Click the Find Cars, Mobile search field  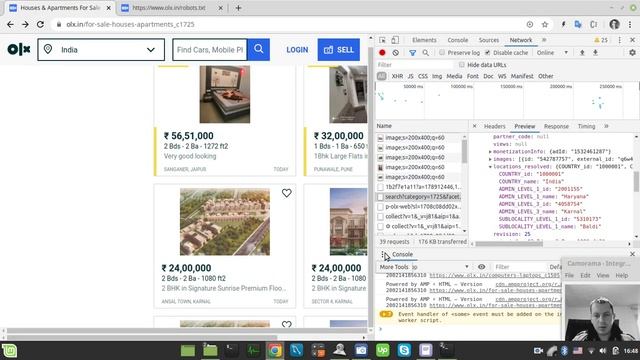pos(210,50)
